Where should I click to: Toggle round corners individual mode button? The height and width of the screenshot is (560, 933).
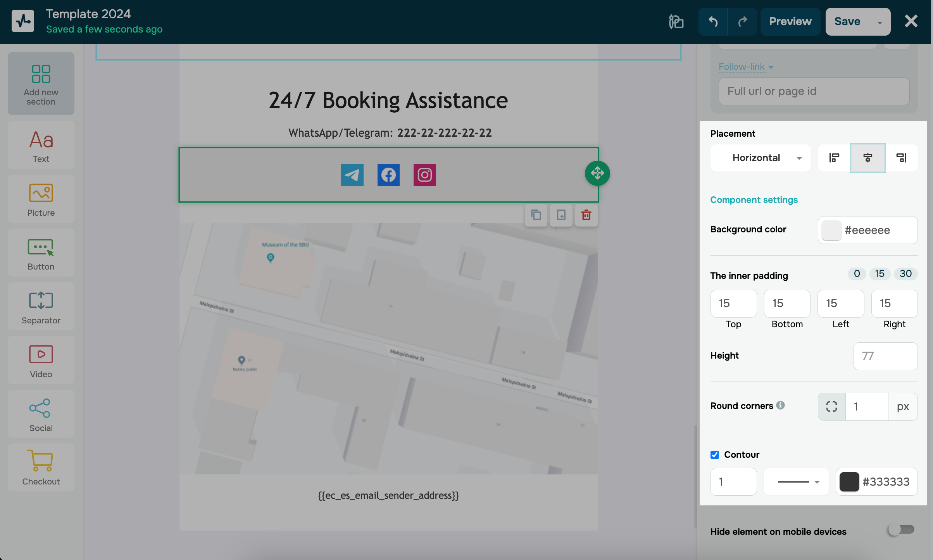click(x=831, y=406)
